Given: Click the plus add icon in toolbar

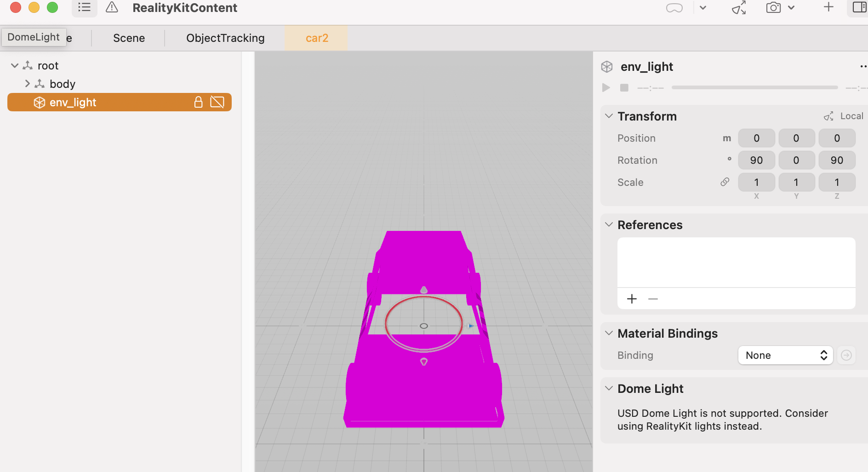Looking at the screenshot, I should click(828, 7).
